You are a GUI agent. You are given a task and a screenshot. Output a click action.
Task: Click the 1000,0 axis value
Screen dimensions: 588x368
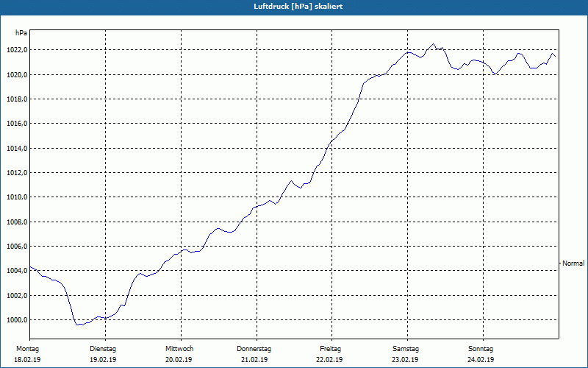(17, 320)
